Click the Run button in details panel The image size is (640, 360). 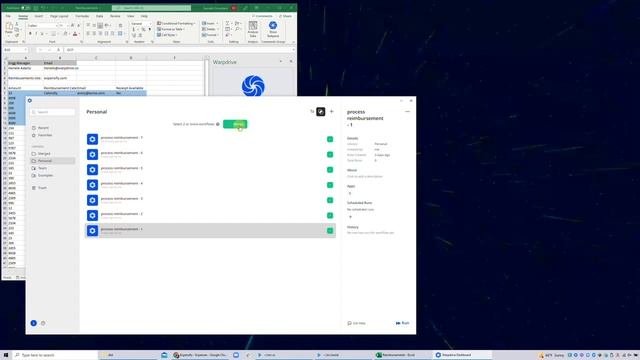point(402,323)
